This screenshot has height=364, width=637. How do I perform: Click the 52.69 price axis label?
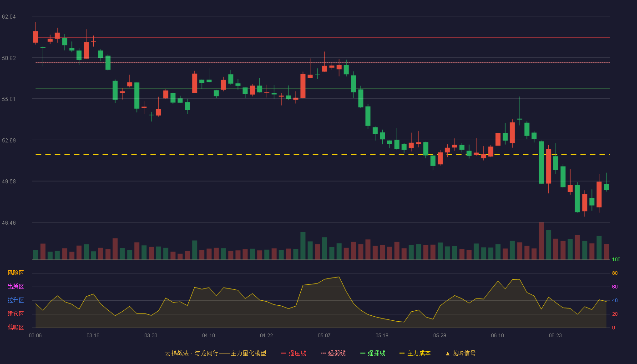pos(9,140)
